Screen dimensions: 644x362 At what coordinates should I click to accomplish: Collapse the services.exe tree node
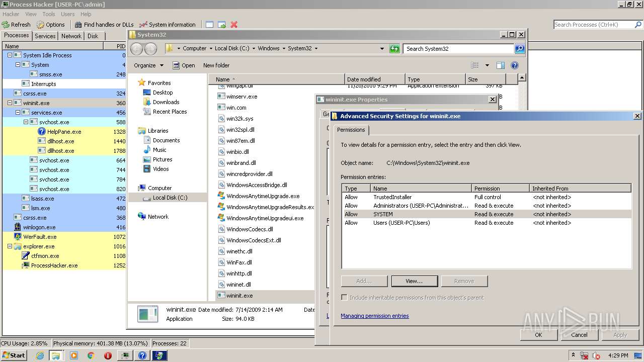point(18,113)
